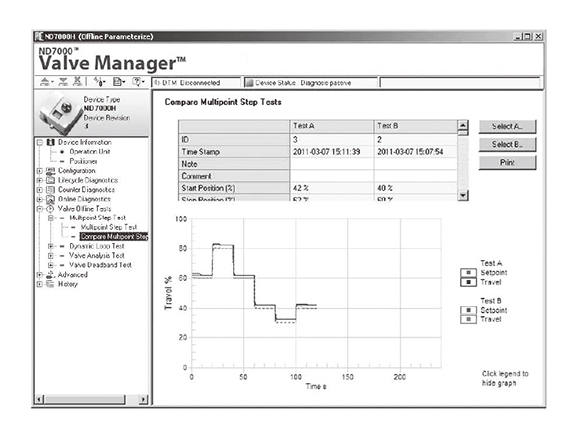Select Valve Analysis Test tree item
The width and height of the screenshot is (580, 443).
point(97,256)
